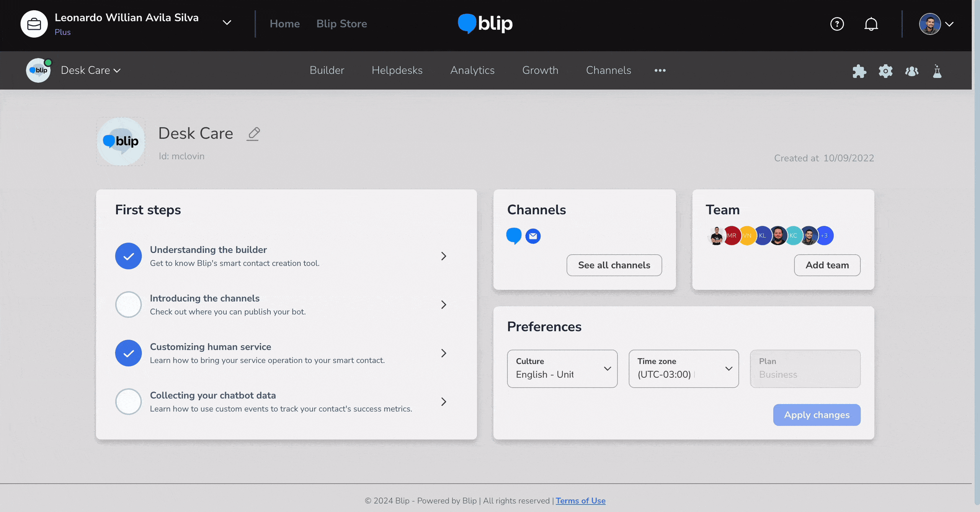Open bot settings gear icon
This screenshot has height=512, width=980.
tap(885, 71)
